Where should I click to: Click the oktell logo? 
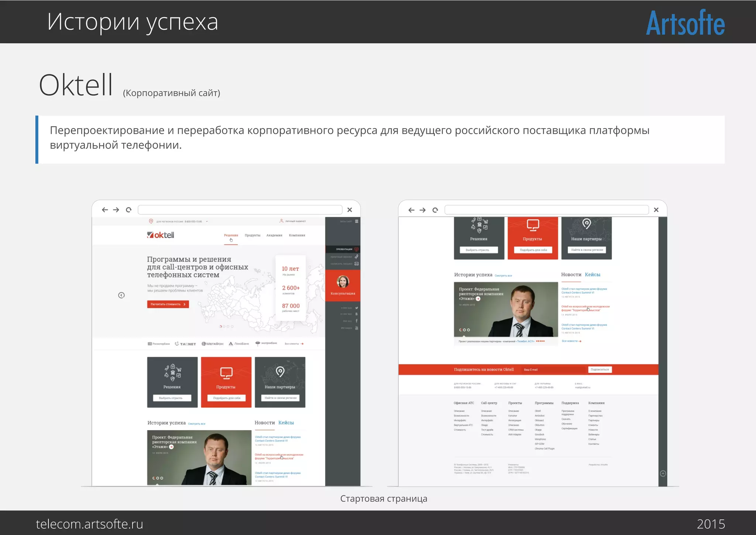pyautogui.click(x=161, y=235)
